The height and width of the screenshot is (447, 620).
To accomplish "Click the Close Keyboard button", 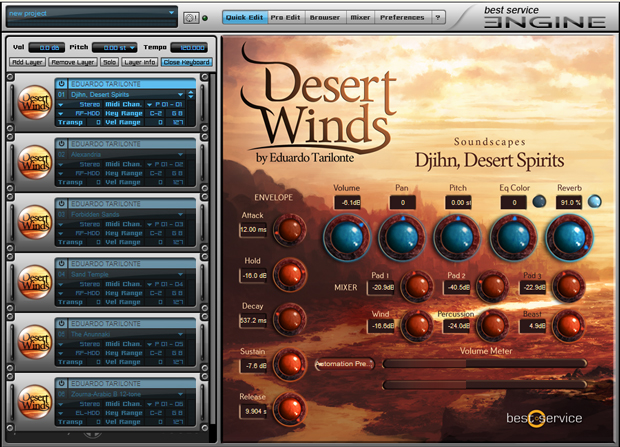I will click(x=187, y=62).
